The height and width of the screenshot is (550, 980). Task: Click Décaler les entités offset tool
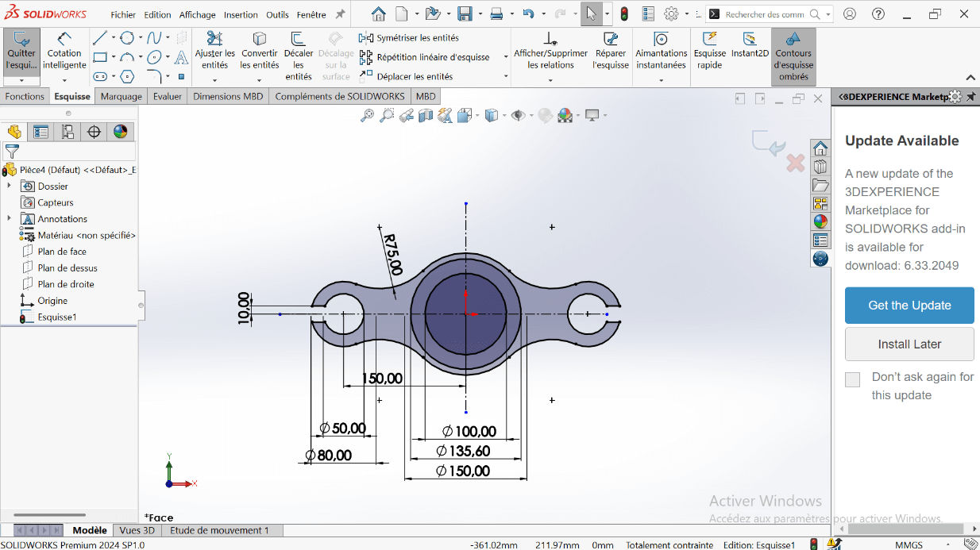[298, 40]
